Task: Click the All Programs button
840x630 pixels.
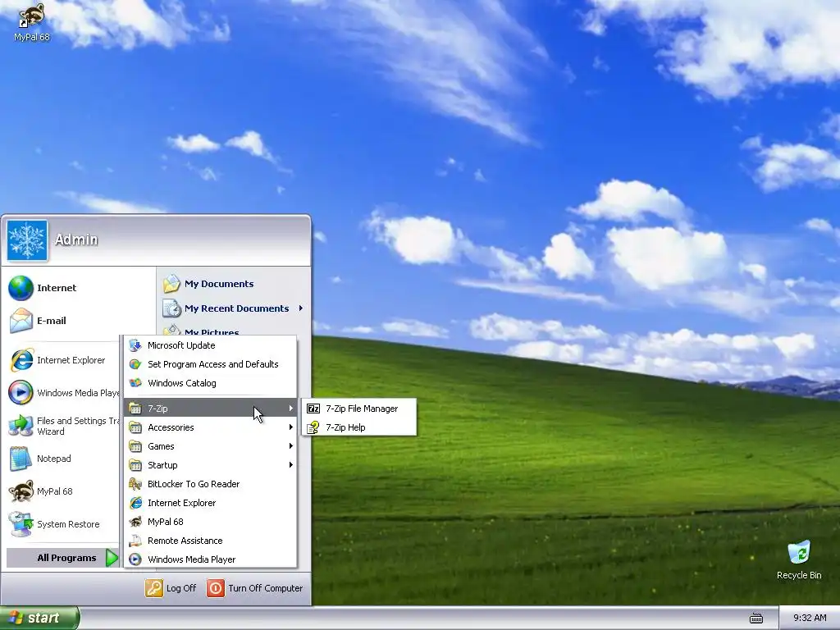Action: click(62, 558)
